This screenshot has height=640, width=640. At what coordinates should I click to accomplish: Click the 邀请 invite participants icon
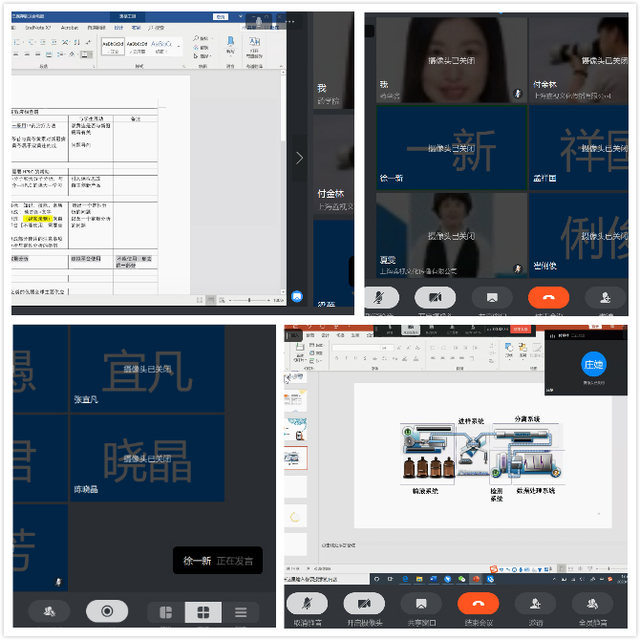[x=535, y=603]
